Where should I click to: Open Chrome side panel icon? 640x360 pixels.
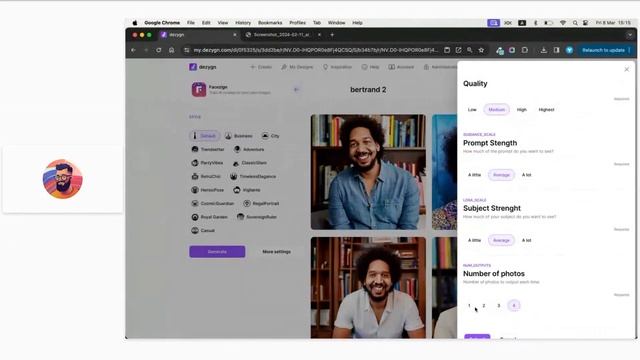pos(556,50)
